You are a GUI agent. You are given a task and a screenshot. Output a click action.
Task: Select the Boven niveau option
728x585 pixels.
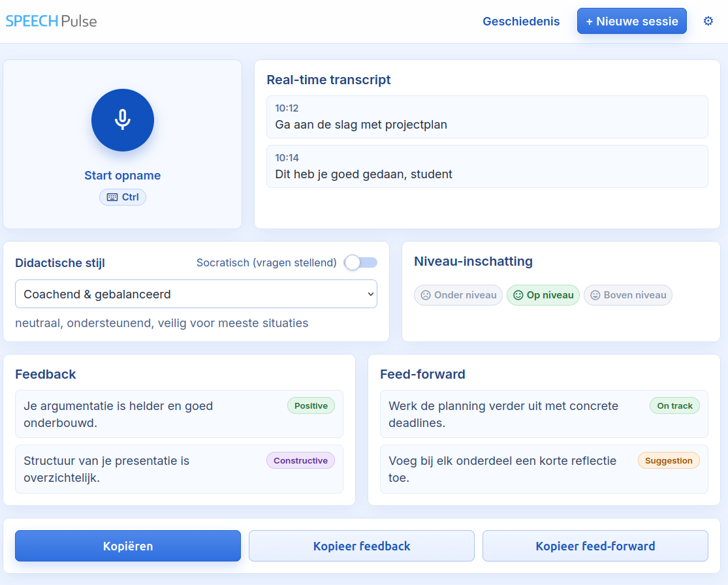(627, 295)
